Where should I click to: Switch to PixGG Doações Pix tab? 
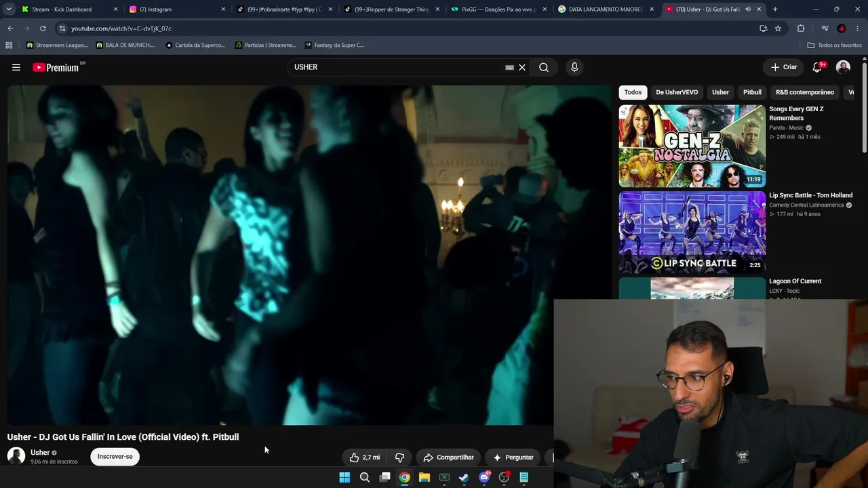pyautogui.click(x=499, y=9)
